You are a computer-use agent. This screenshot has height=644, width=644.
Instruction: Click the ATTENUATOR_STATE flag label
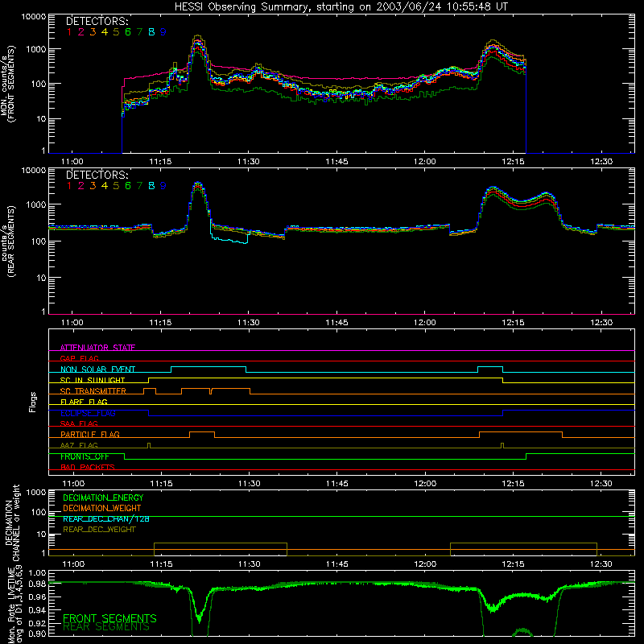(97, 348)
